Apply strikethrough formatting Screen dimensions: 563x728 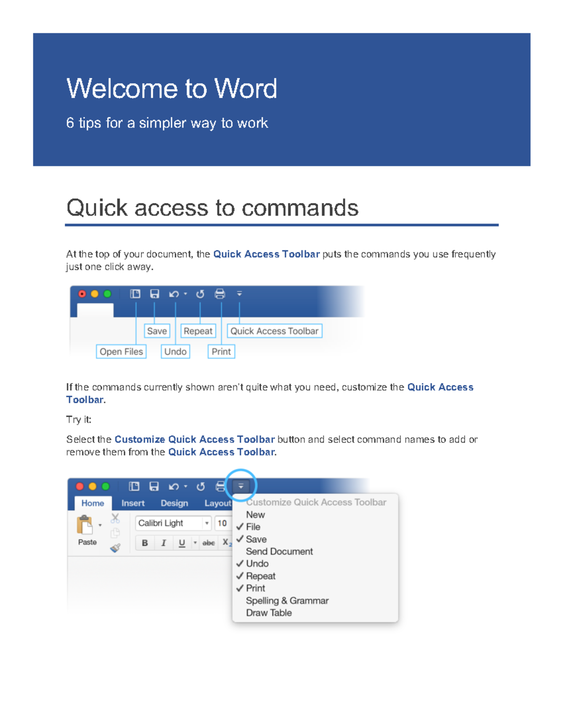pos(208,542)
